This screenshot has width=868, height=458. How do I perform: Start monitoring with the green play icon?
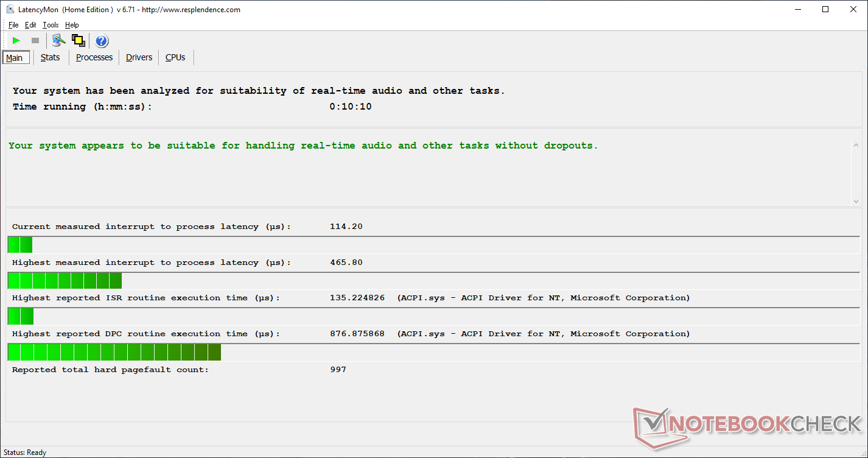[x=16, y=41]
